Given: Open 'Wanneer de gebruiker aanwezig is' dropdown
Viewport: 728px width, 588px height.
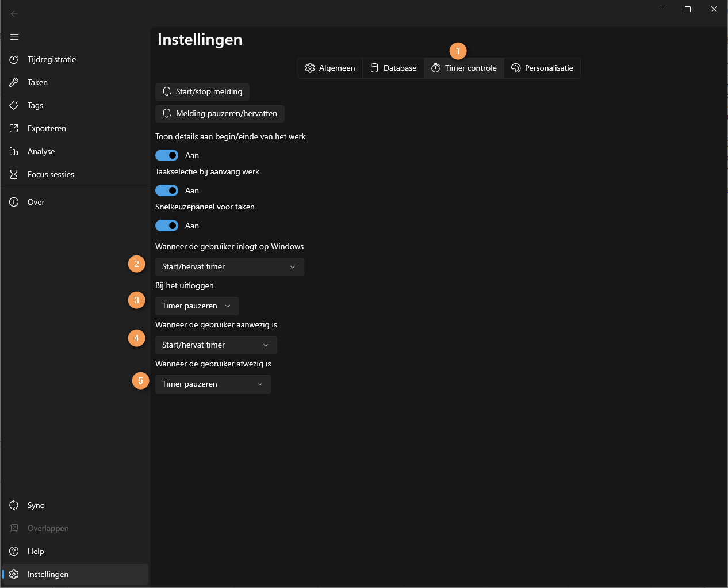Looking at the screenshot, I should pyautogui.click(x=216, y=345).
